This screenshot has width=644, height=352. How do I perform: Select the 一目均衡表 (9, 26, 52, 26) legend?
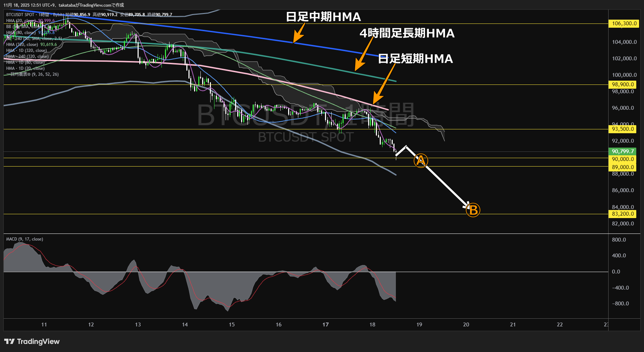[32, 74]
